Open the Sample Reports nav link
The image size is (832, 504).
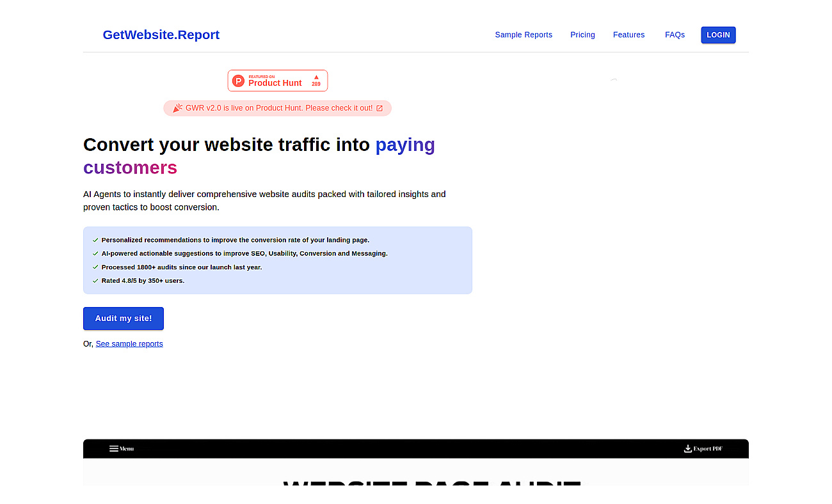tap(524, 35)
